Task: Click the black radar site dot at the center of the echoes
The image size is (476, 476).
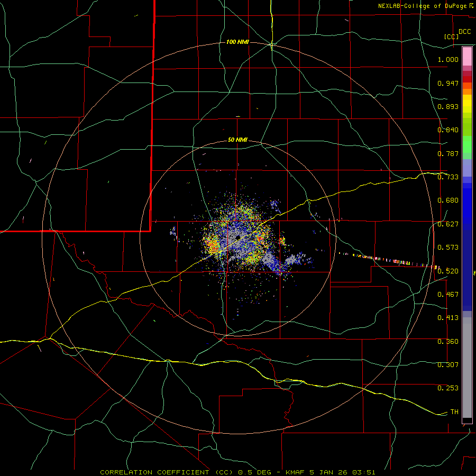Action: point(238,237)
